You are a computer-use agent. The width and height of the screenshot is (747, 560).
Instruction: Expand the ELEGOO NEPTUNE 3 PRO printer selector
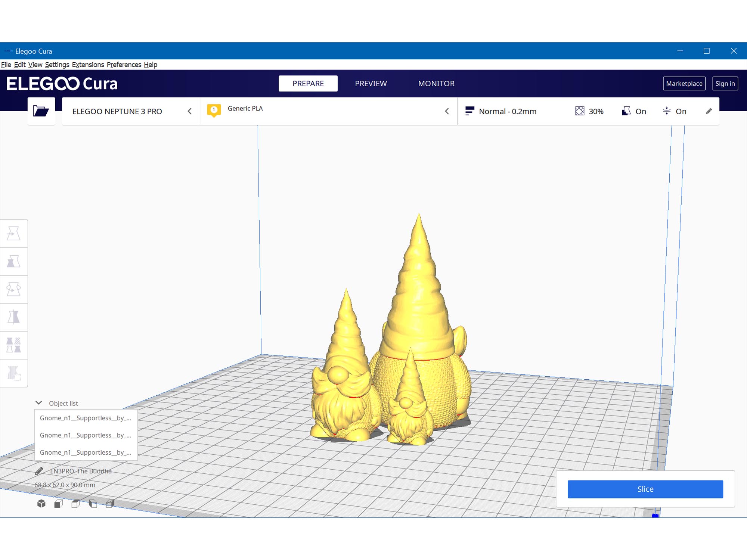click(131, 111)
